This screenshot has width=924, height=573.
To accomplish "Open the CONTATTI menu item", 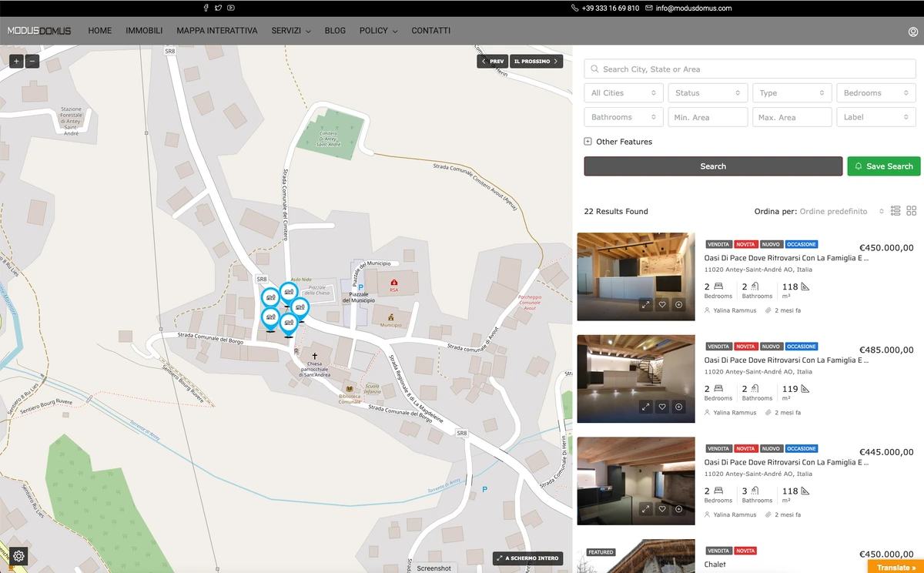I will (x=431, y=31).
